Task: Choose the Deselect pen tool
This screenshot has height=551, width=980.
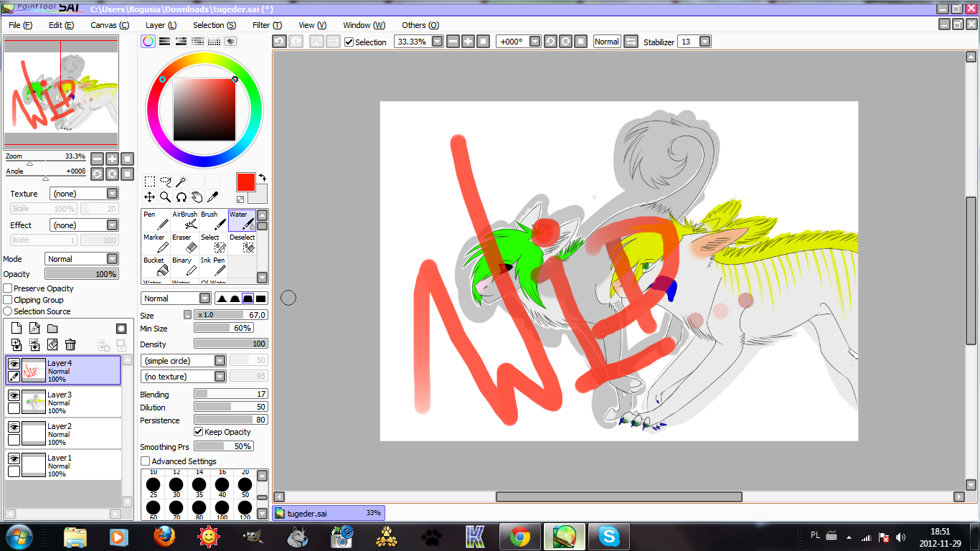Action: click(242, 243)
